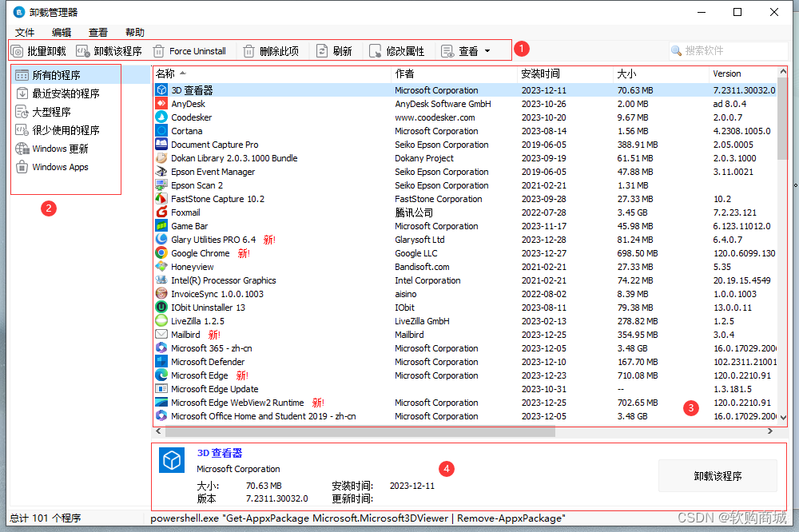Click the Force Uninstall toolbar icon
The height and width of the screenshot is (532, 799).
click(x=157, y=50)
